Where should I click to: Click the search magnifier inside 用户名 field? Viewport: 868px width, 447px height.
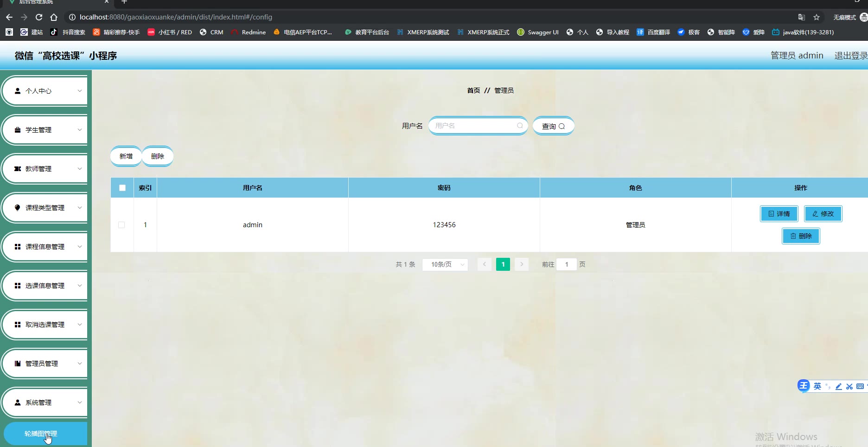coord(520,126)
